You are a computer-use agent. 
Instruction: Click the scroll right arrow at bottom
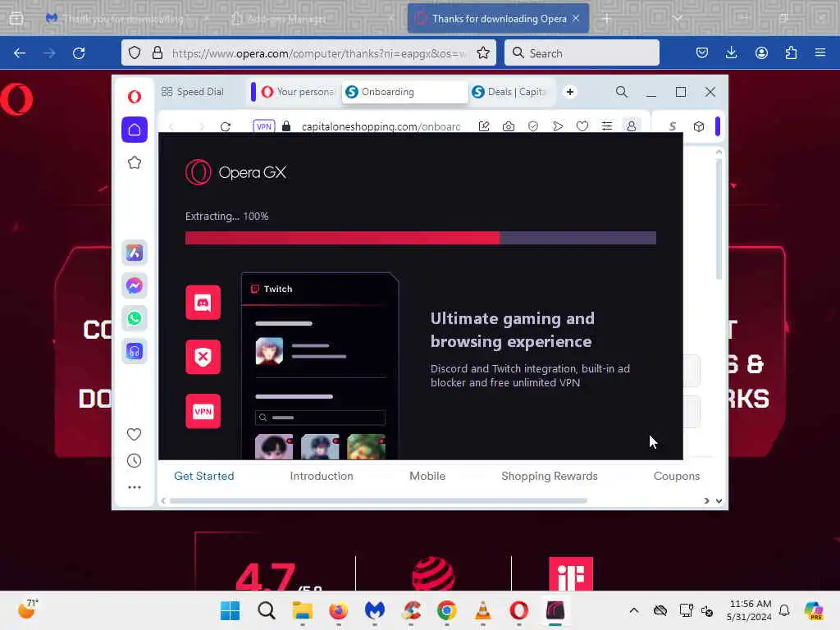click(x=706, y=501)
